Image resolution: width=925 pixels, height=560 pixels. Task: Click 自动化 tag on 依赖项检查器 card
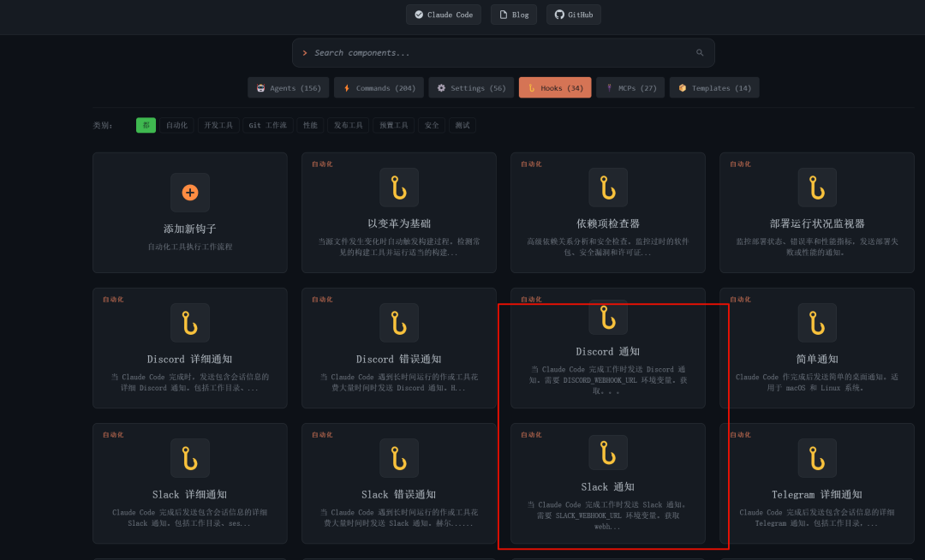pos(531,164)
